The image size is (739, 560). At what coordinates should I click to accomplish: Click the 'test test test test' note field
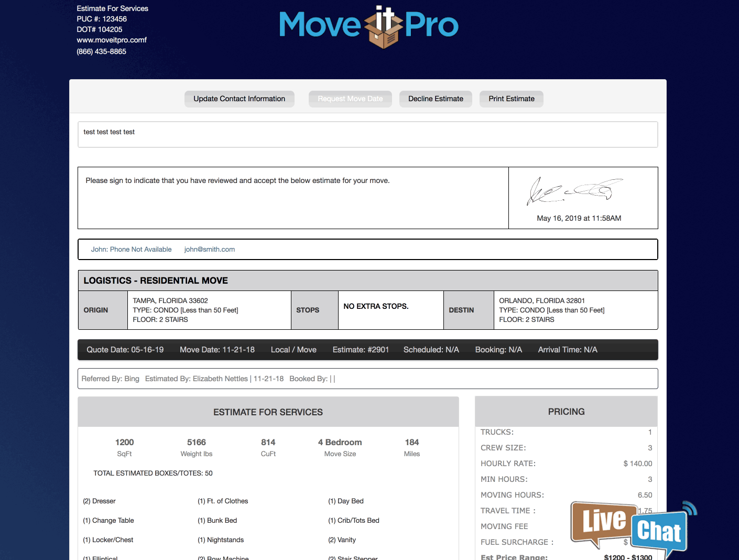[368, 135]
